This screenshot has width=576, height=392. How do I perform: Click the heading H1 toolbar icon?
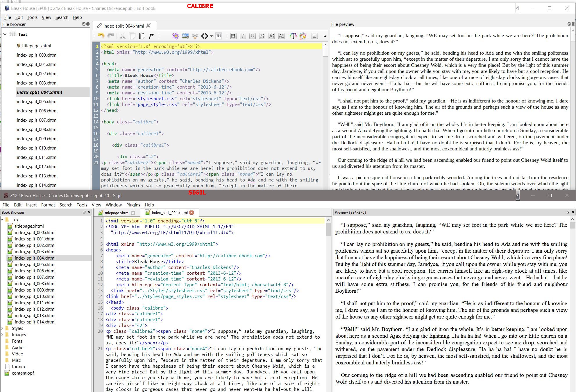219,36
